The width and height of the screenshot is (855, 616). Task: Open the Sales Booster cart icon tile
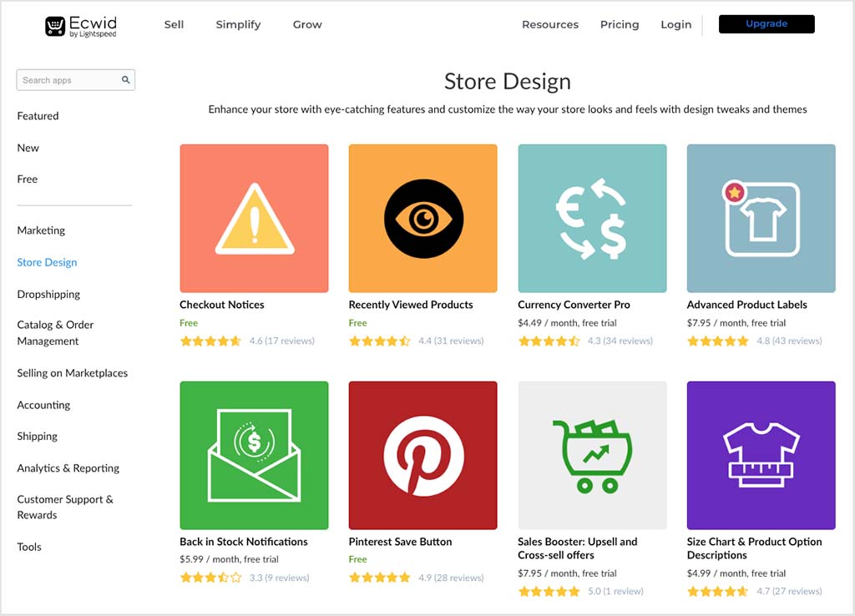[x=592, y=455]
